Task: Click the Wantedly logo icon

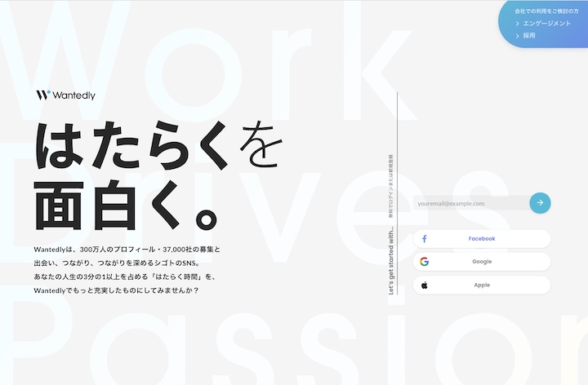Action: coord(42,95)
